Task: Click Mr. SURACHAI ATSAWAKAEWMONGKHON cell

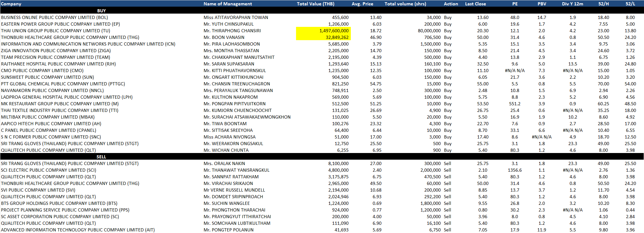Action: [247, 117]
